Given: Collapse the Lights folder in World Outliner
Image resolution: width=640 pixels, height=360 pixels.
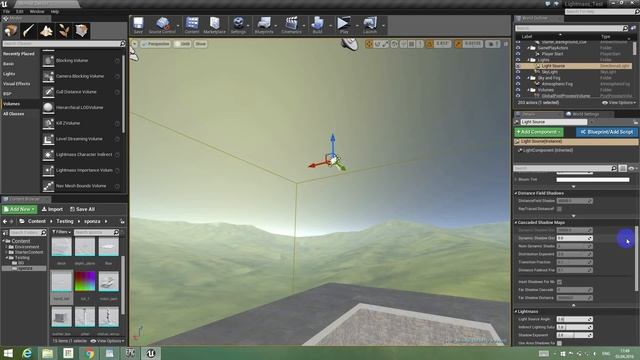Looking at the screenshot, I should 529,60.
